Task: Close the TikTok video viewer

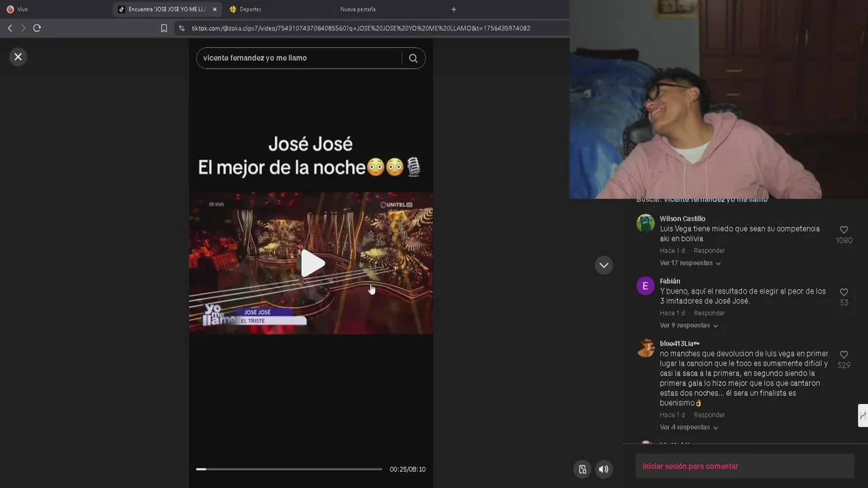Action: click(18, 57)
